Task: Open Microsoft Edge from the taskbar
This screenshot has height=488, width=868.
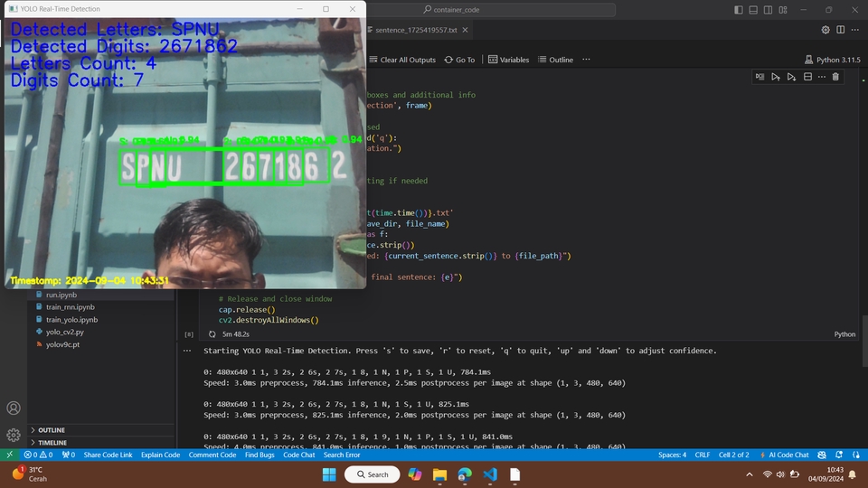Action: click(465, 474)
